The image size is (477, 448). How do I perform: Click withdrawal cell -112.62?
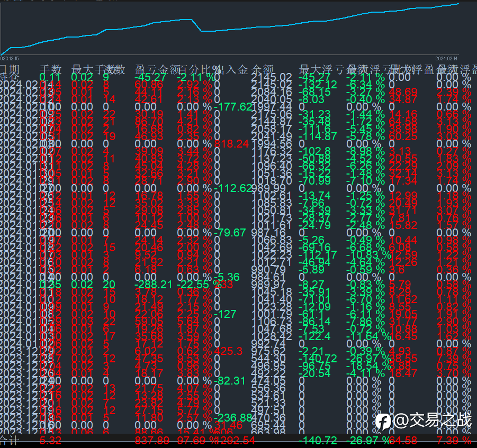pyautogui.click(x=233, y=188)
